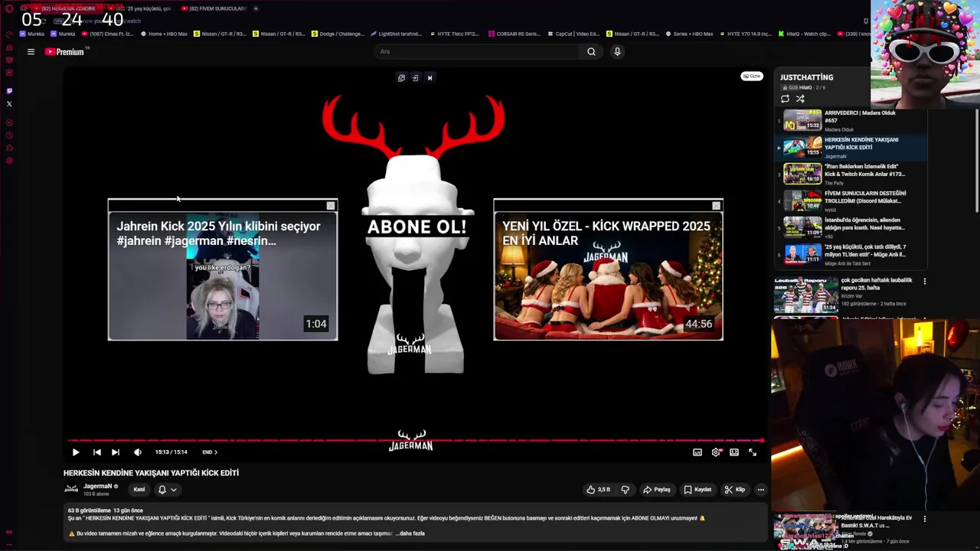Click the middle overlay exit icon above video
The width and height of the screenshot is (980, 551).
(x=415, y=78)
